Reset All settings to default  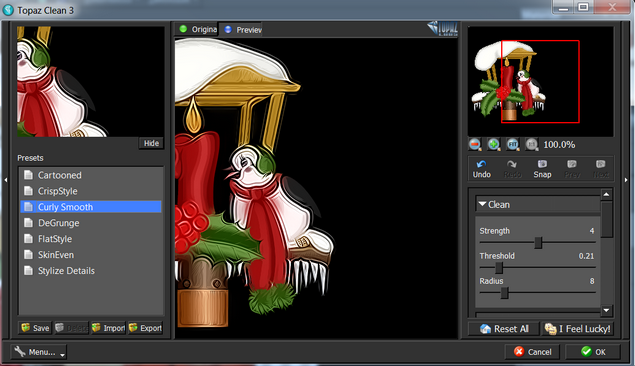click(x=504, y=328)
